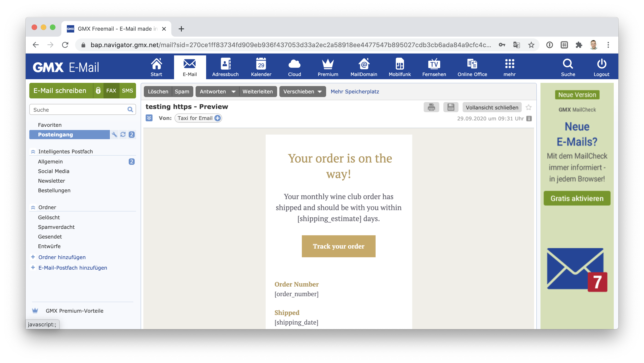Image resolution: width=644 pixels, height=363 pixels.
Task: Click the encrypted mail lock icon
Action: point(98,90)
